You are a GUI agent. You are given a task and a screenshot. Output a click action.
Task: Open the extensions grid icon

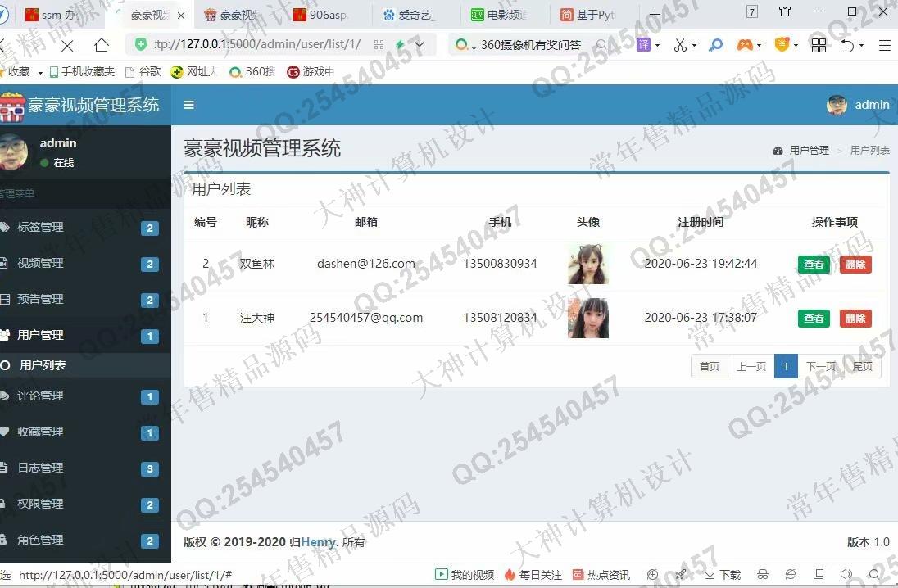point(818,45)
